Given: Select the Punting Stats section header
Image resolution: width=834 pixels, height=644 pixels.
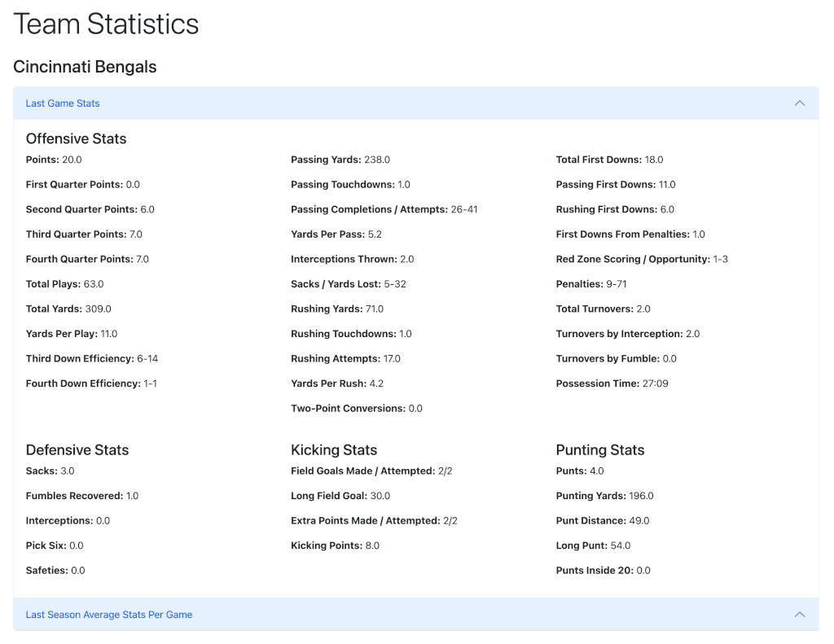Looking at the screenshot, I should coord(599,449).
